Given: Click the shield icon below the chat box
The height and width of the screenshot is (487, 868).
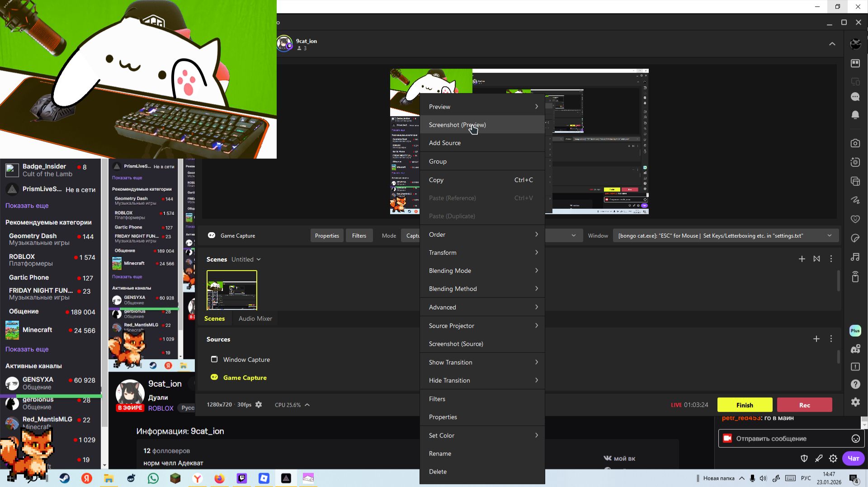Looking at the screenshot, I should tap(804, 459).
